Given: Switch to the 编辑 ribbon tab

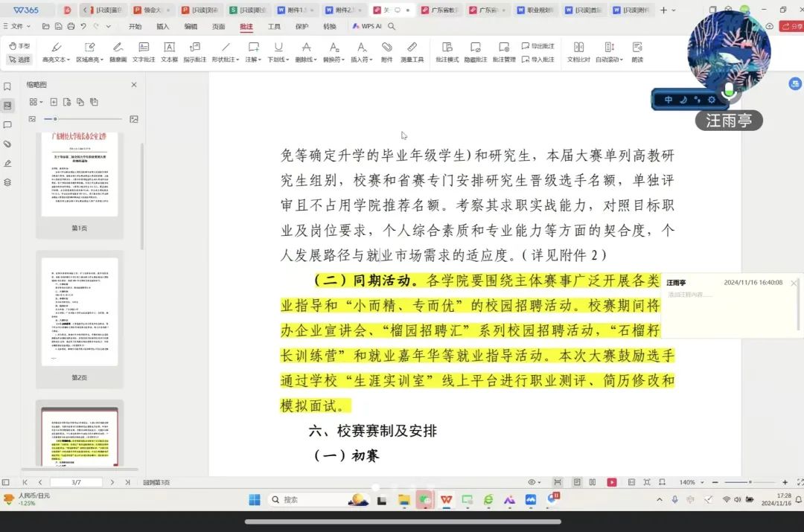Looking at the screenshot, I should click(191, 26).
